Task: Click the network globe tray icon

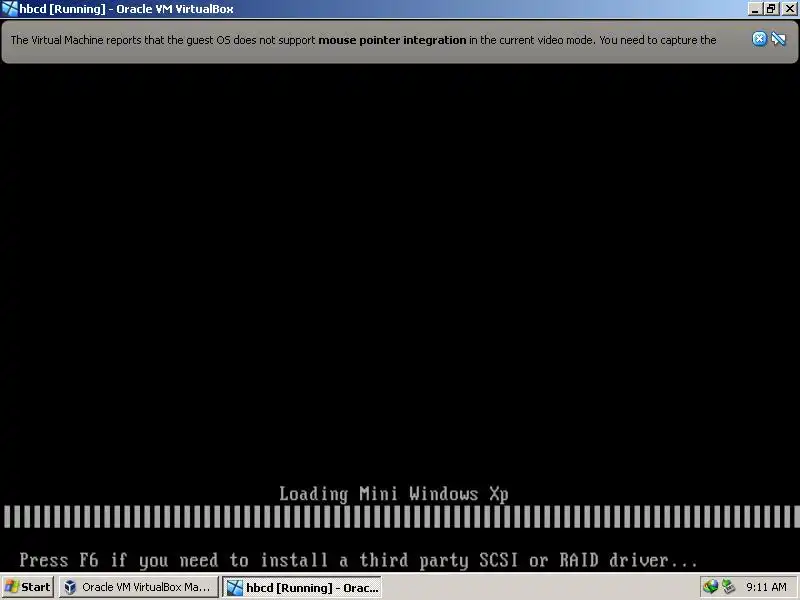Action: click(710, 587)
